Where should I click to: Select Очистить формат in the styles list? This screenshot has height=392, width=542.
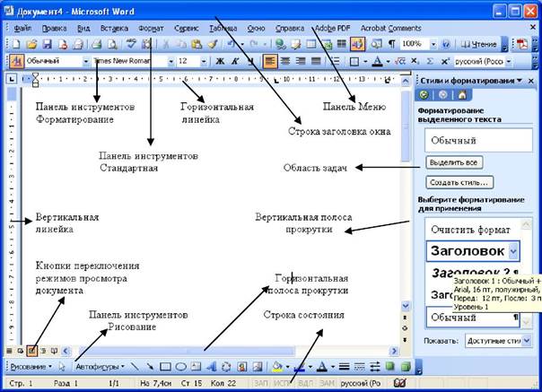point(471,229)
